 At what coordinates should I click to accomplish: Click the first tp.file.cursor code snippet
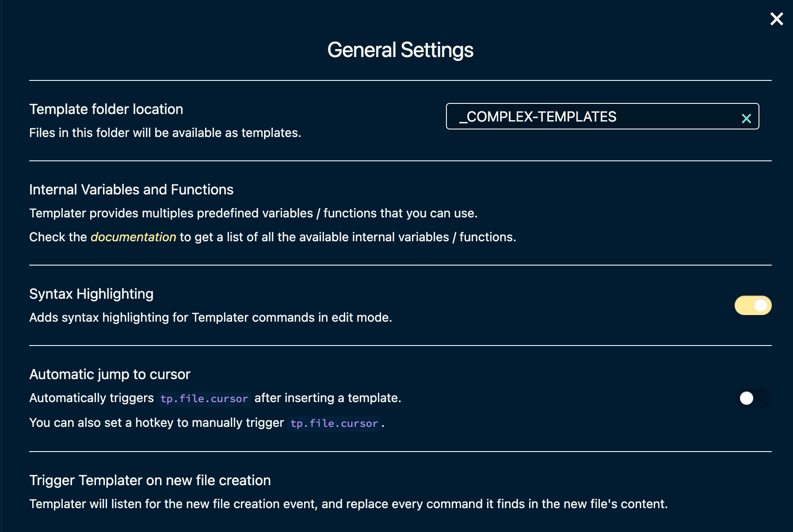point(204,398)
